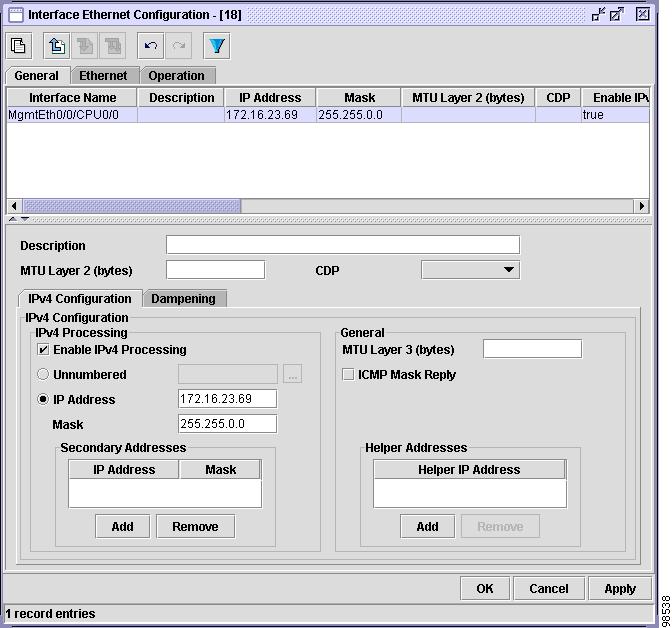
Task: Click the Interface Name column header
Action: click(x=72, y=98)
